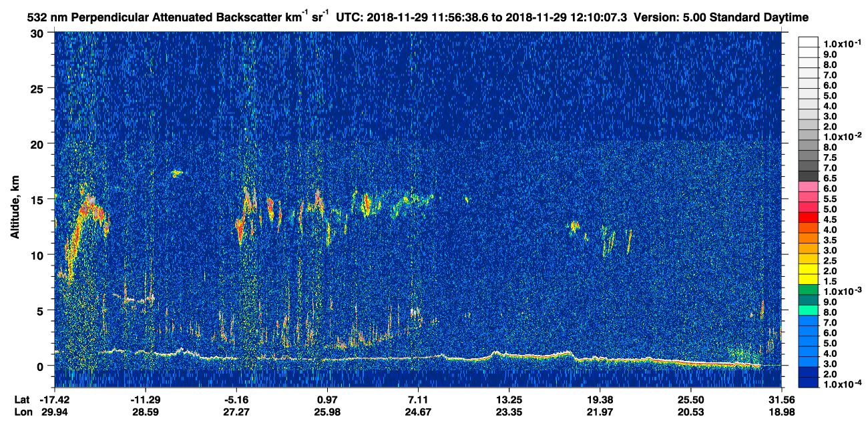
Task: Click latitude value '25.50'
Action: pos(690,399)
